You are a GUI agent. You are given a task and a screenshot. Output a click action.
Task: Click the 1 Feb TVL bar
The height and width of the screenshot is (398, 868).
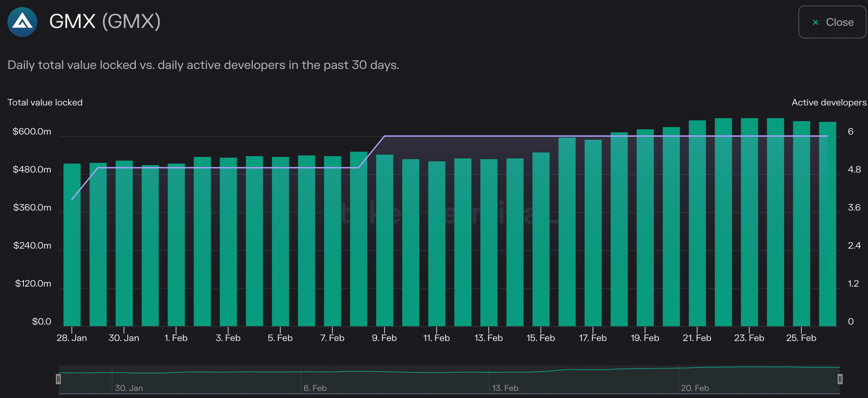[x=176, y=245]
